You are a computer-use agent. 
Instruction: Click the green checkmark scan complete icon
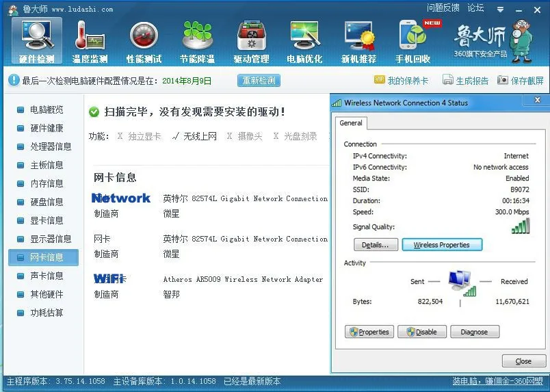[x=94, y=112]
